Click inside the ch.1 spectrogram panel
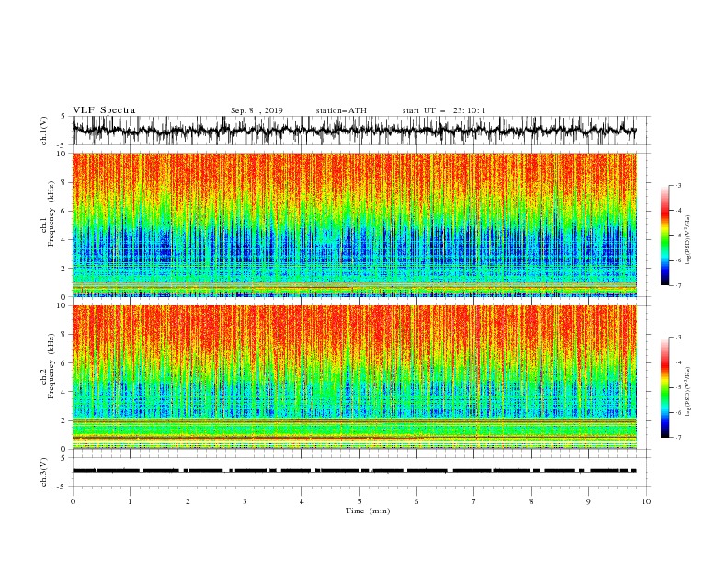Screen dimensions: 728x563 tap(354, 224)
